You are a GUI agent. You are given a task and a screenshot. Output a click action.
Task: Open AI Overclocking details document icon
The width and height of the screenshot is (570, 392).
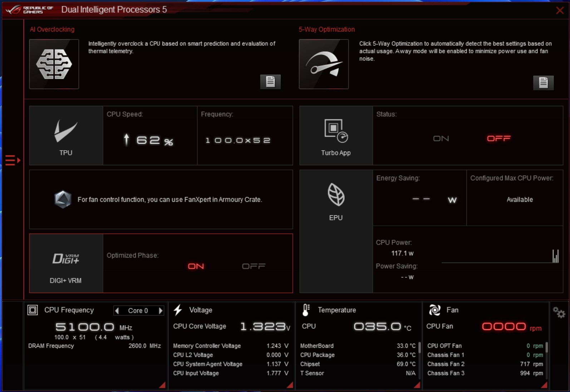(x=270, y=82)
